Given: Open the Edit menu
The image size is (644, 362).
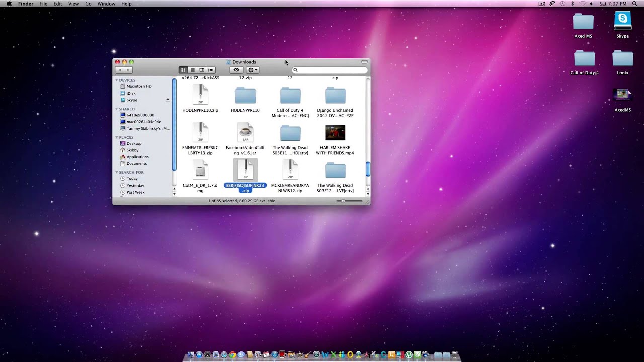Looking at the screenshot, I should coord(58,4).
